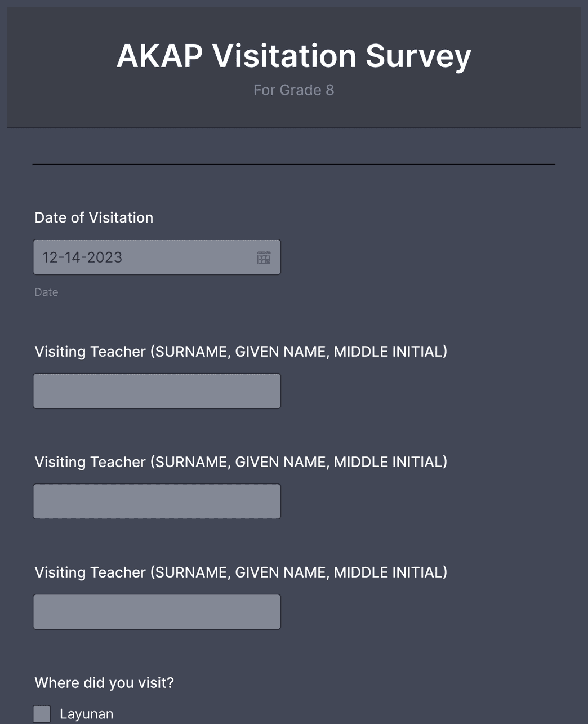Screen dimensions: 588x724
Task: Select the third Visiting Teacher question label
Action: pos(241,572)
